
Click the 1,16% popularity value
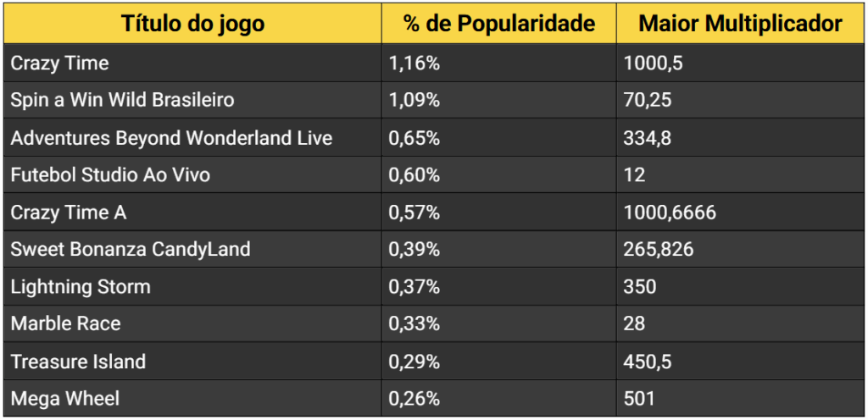point(415,64)
